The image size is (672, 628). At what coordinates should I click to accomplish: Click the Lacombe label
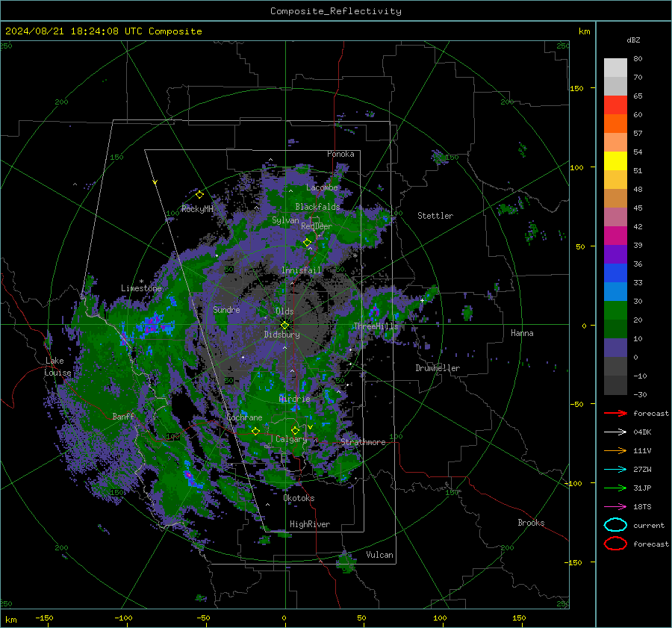pyautogui.click(x=322, y=187)
